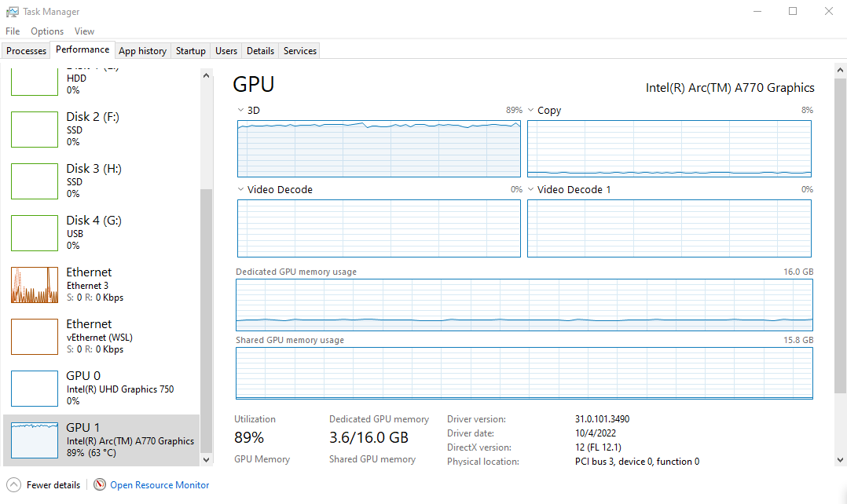
Task: Switch to the Services tab
Action: pos(300,51)
